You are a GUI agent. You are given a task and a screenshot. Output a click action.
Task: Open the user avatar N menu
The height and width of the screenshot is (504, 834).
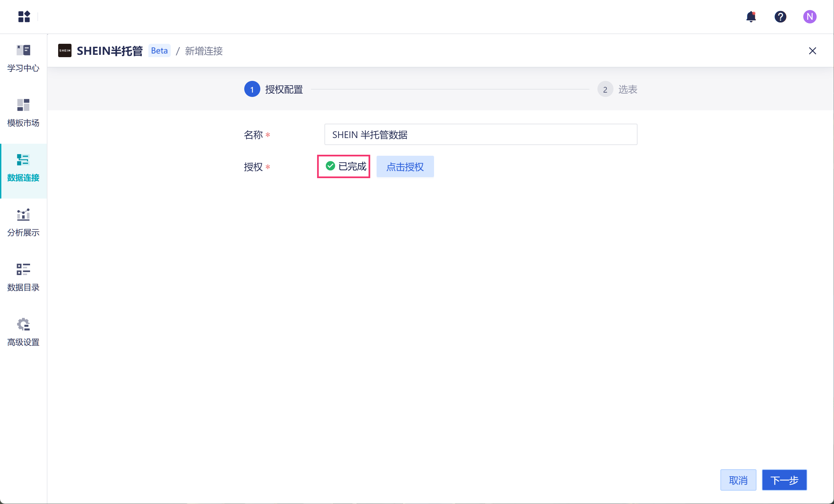[810, 17]
